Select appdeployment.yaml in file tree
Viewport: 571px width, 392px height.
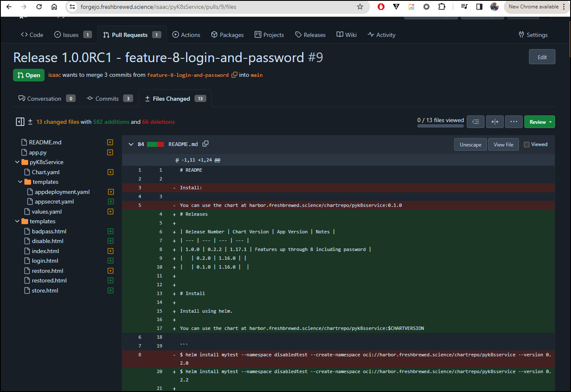(62, 192)
